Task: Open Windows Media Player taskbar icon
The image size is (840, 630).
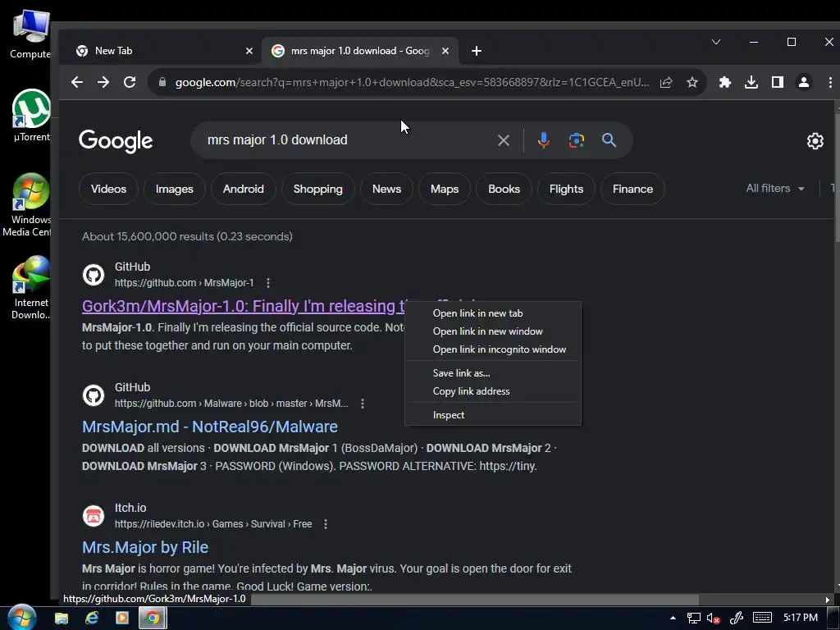Action: (x=122, y=618)
